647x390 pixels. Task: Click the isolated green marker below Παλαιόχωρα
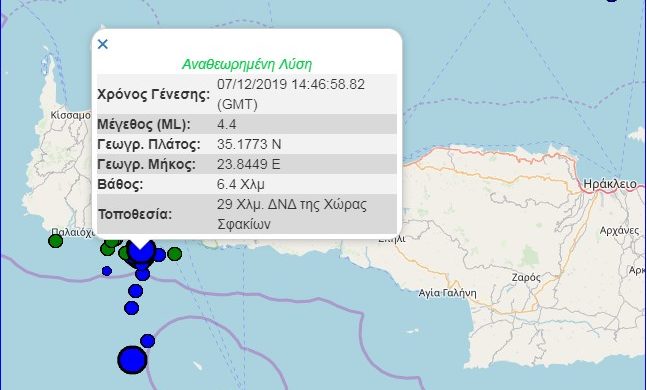pyautogui.click(x=55, y=241)
